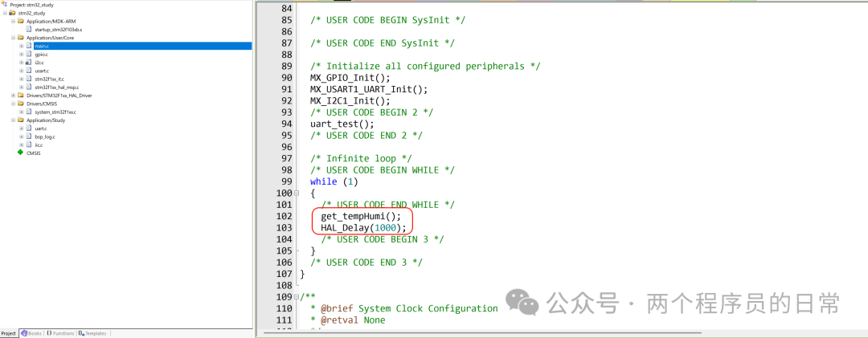Click the Application/Study folder icon

pyautogui.click(x=20, y=120)
